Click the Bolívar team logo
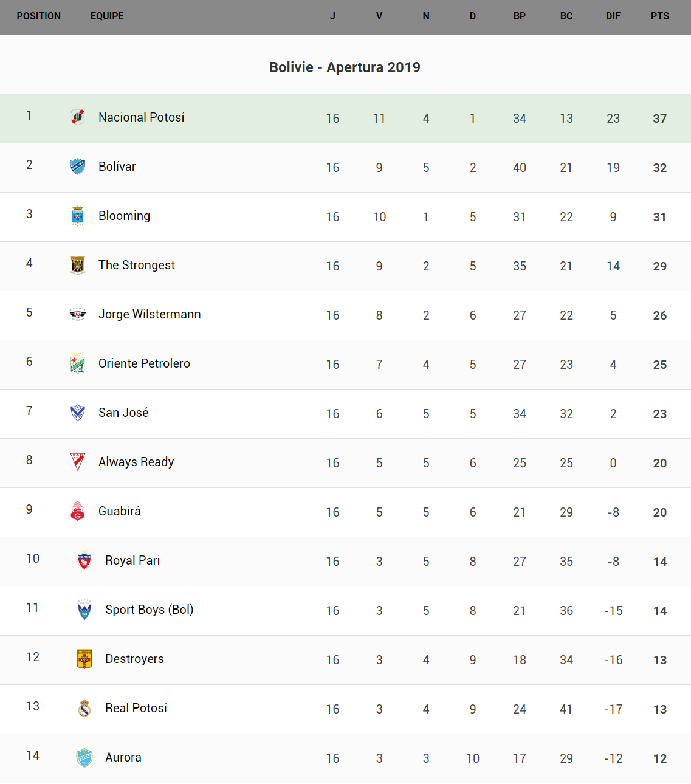The height and width of the screenshot is (784, 691). tap(78, 167)
